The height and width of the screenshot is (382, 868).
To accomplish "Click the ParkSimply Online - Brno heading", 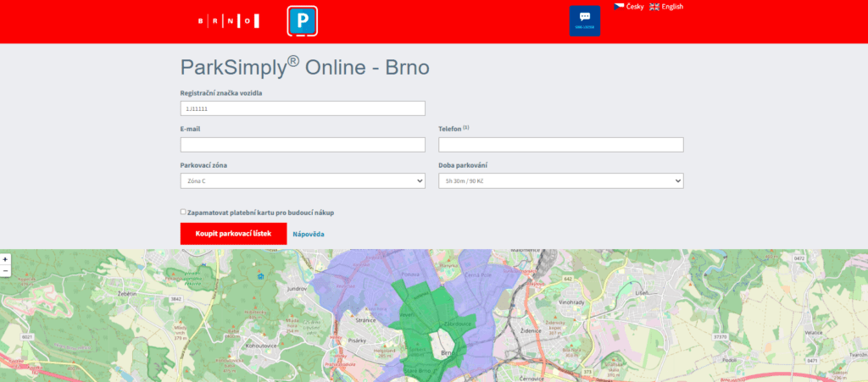I will [x=305, y=68].
